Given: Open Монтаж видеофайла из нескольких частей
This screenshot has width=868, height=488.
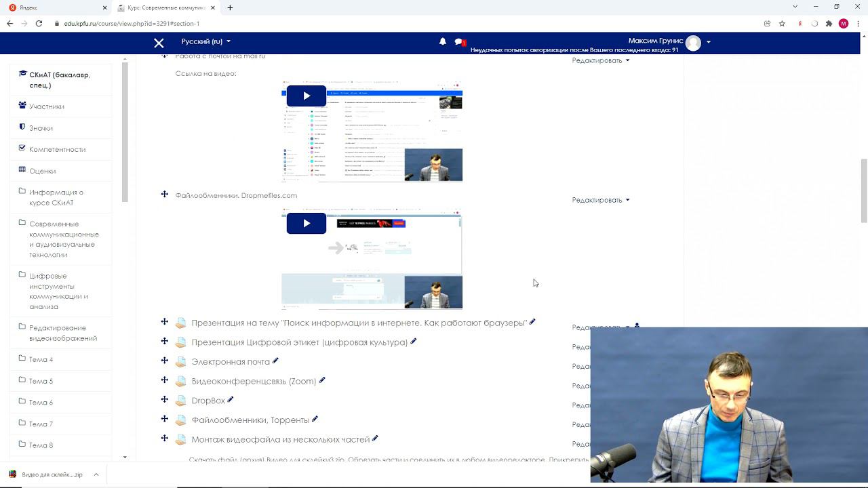Looking at the screenshot, I should (281, 440).
